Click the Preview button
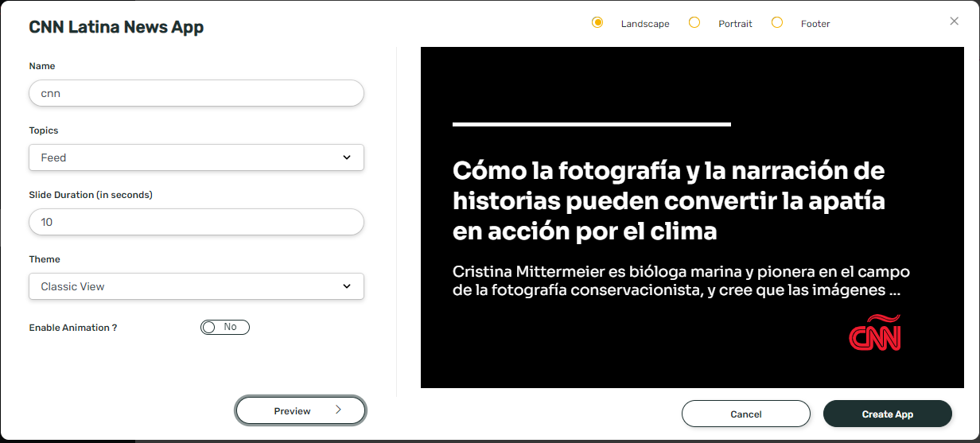 [x=301, y=410]
